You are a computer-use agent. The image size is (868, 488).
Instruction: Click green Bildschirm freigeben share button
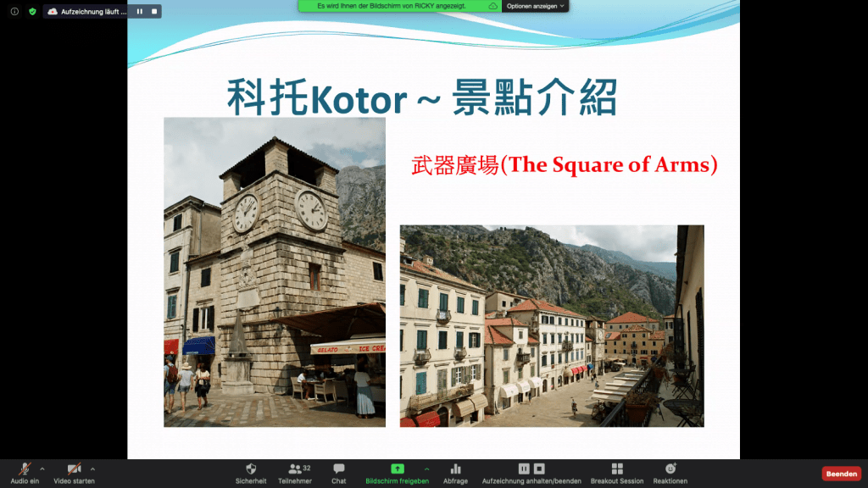397,469
